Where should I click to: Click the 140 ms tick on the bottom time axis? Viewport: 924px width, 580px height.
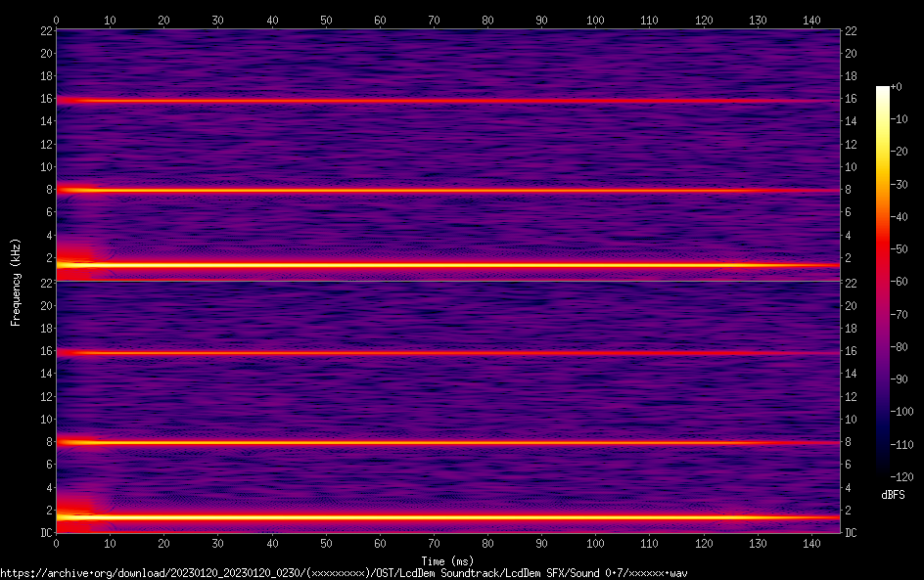811,544
